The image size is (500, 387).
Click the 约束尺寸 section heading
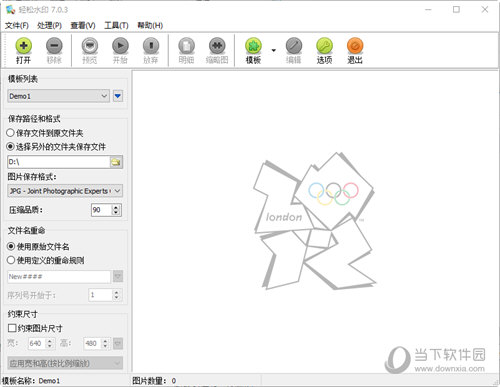coord(23,314)
